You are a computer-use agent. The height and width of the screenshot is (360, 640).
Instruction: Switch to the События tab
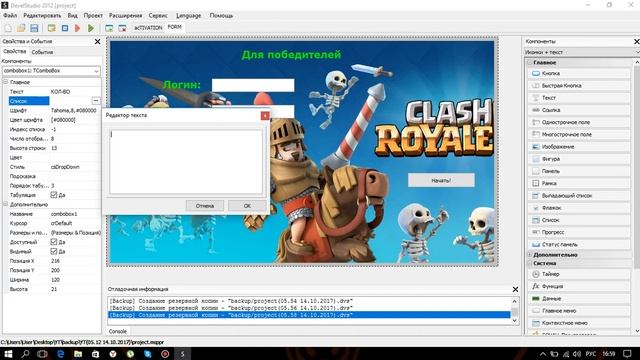coord(42,52)
